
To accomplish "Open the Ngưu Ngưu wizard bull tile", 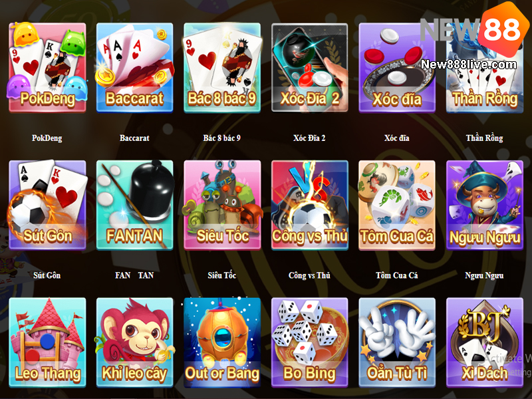I will (x=485, y=205).
